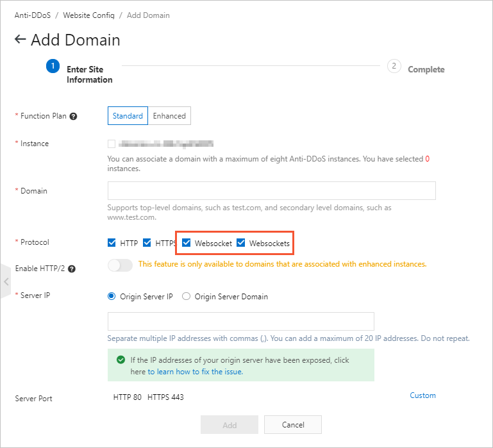Select the Origin Server Domain radio button
The height and width of the screenshot is (448, 493).
187,297
